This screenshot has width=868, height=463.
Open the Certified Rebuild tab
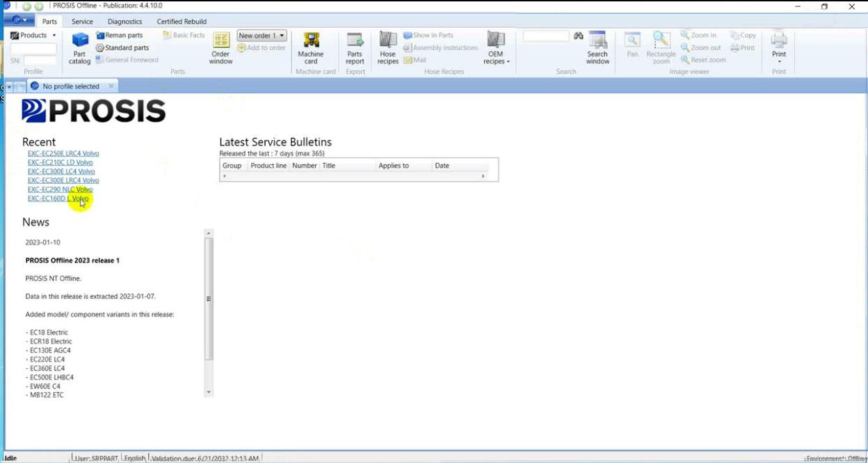[181, 21]
